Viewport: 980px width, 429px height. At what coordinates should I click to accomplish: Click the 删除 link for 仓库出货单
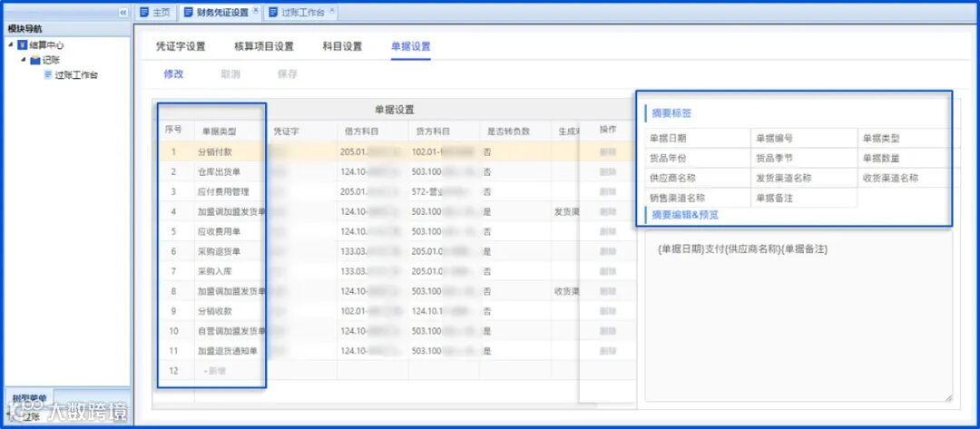pos(607,171)
